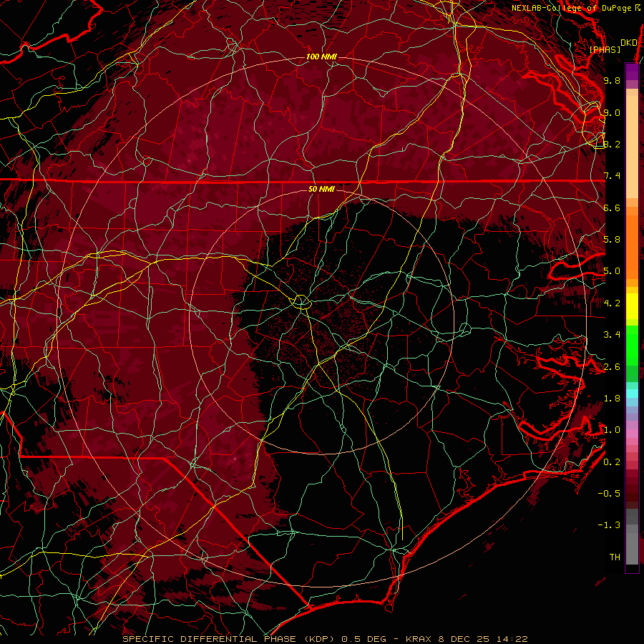
Task: Click the 50 NMI range ring label
Action: click(x=321, y=189)
